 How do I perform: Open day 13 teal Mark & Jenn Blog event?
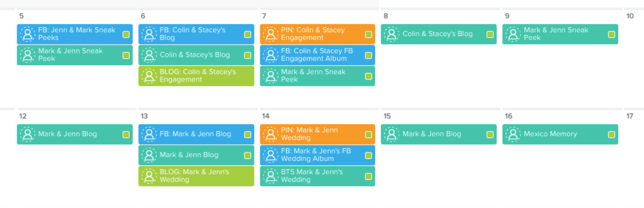pyautogui.click(x=196, y=155)
